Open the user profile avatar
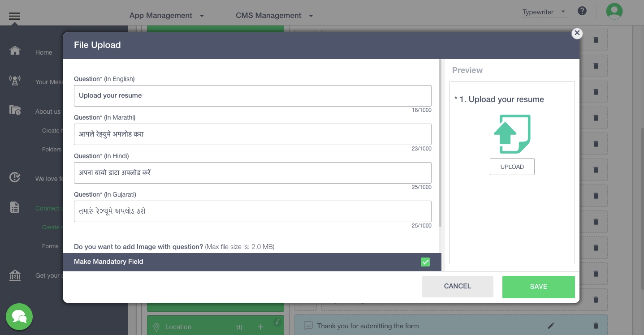Viewport: 644px width, 335px height. (x=614, y=11)
